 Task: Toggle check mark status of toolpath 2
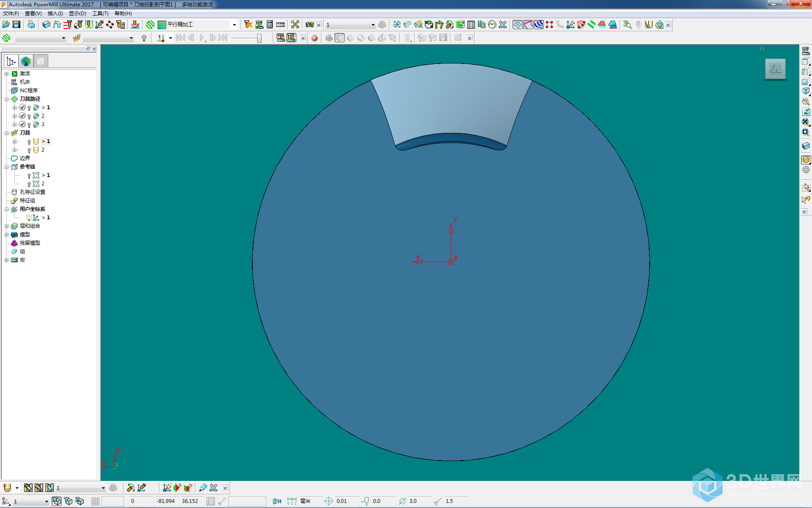(22, 116)
